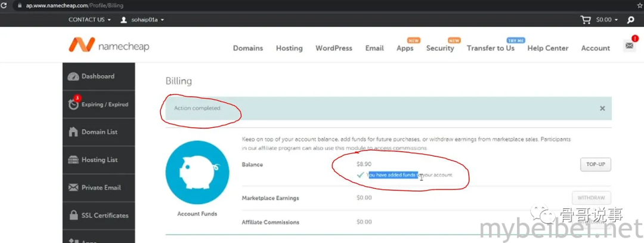Go to the Help Center
This screenshot has width=644, height=243.
pos(548,48)
